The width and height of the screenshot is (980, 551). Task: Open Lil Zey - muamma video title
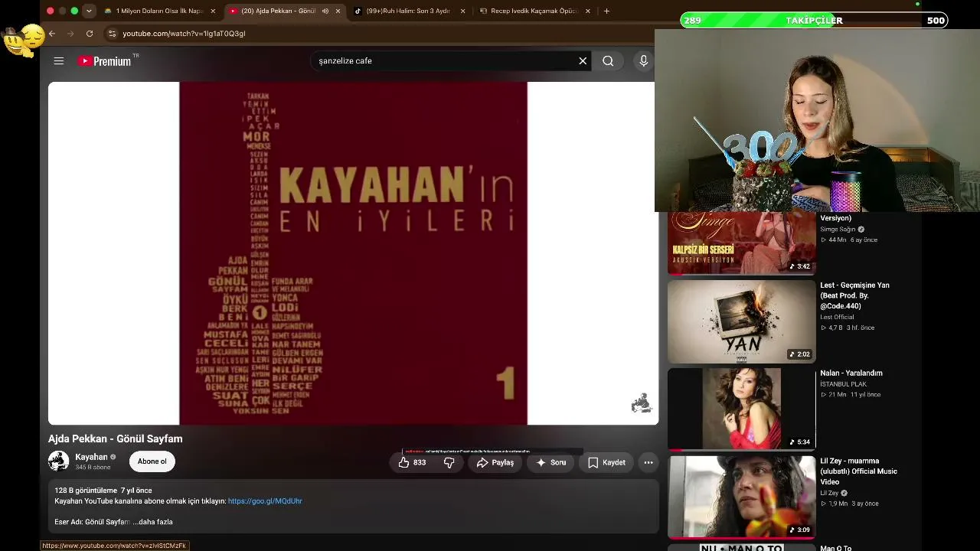coord(858,471)
